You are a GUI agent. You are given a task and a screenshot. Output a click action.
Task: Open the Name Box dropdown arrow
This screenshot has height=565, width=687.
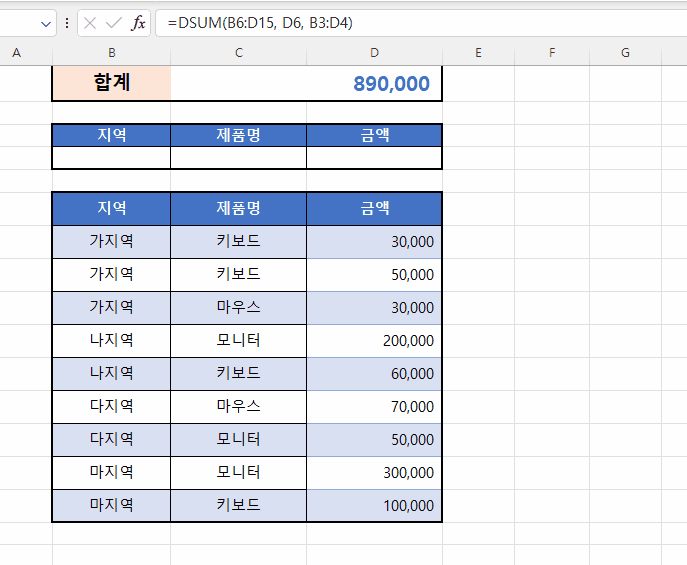[46, 24]
